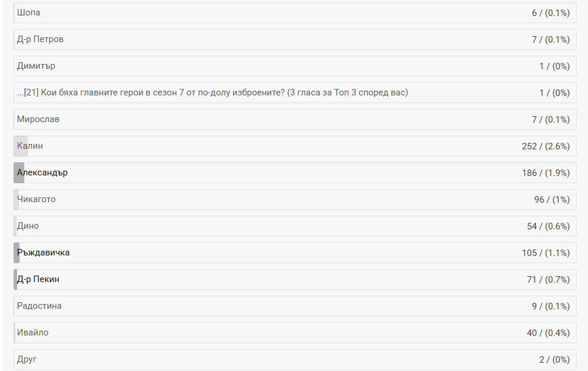Click the 252 / (2.6%) vote count
Screen dimensions: 588x371
pyautogui.click(x=545, y=146)
